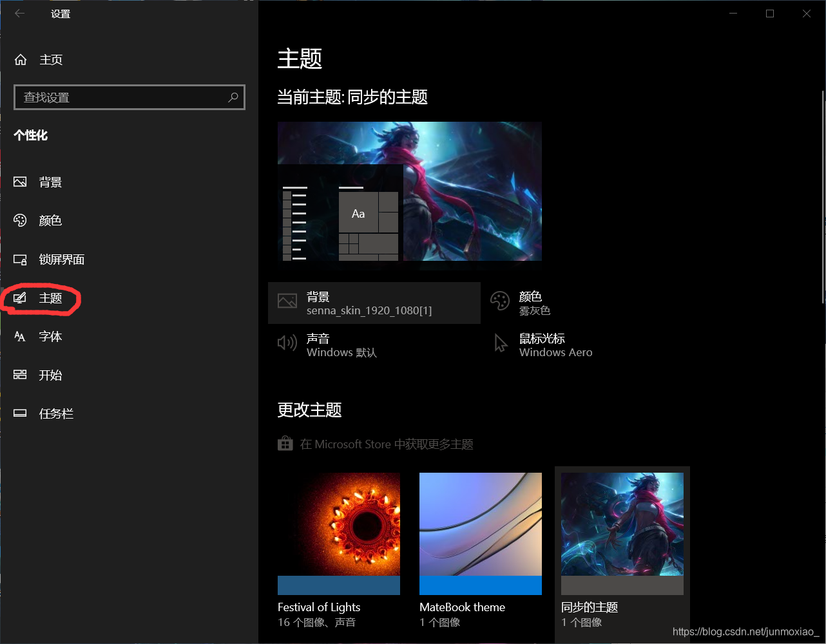The image size is (826, 644).
Task: Click the home icon beside 主页
Action: (21, 60)
